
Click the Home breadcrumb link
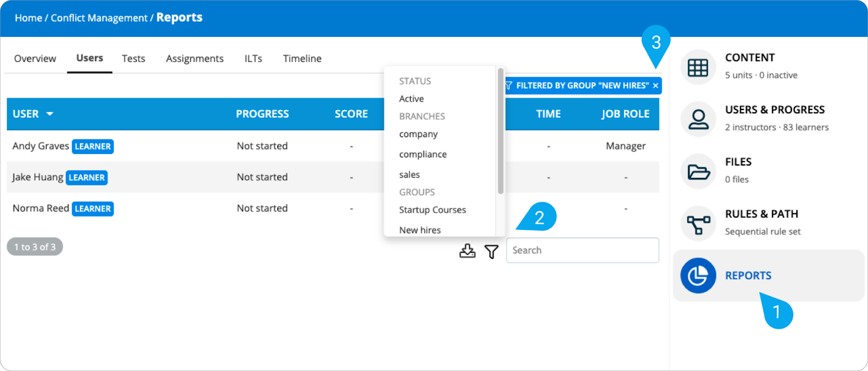coord(28,18)
